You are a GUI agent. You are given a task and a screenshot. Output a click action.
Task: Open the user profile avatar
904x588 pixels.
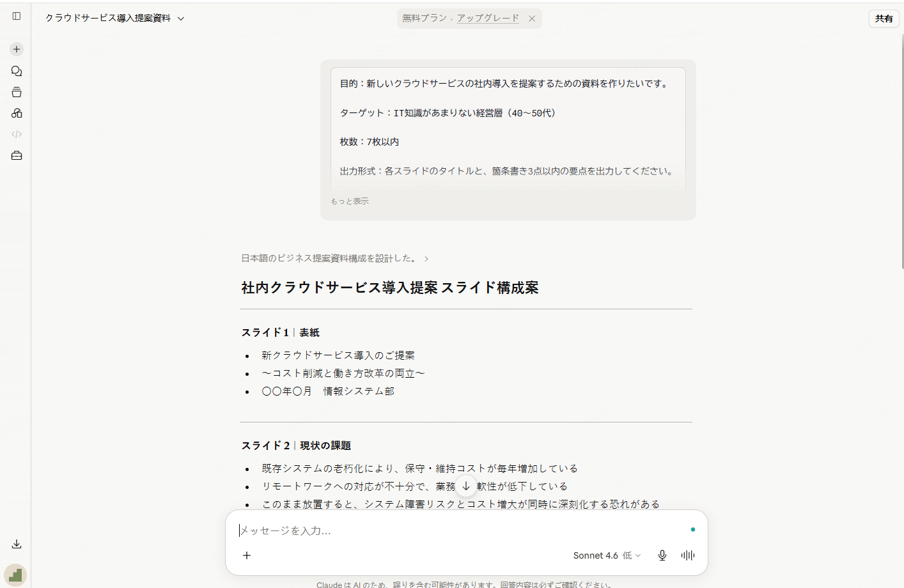(15, 575)
